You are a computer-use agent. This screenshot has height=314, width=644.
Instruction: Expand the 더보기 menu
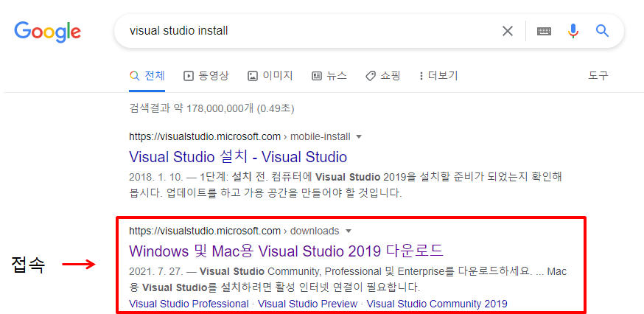[x=438, y=76]
